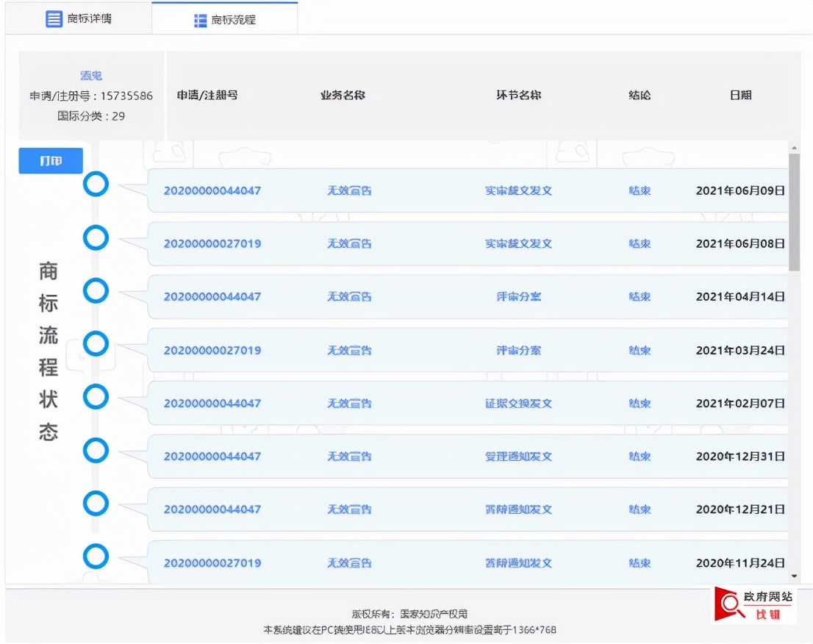Click 答辩通知发文 in the 2020年11月24日 row
Viewport: 813px width, 644px height.
click(x=518, y=563)
